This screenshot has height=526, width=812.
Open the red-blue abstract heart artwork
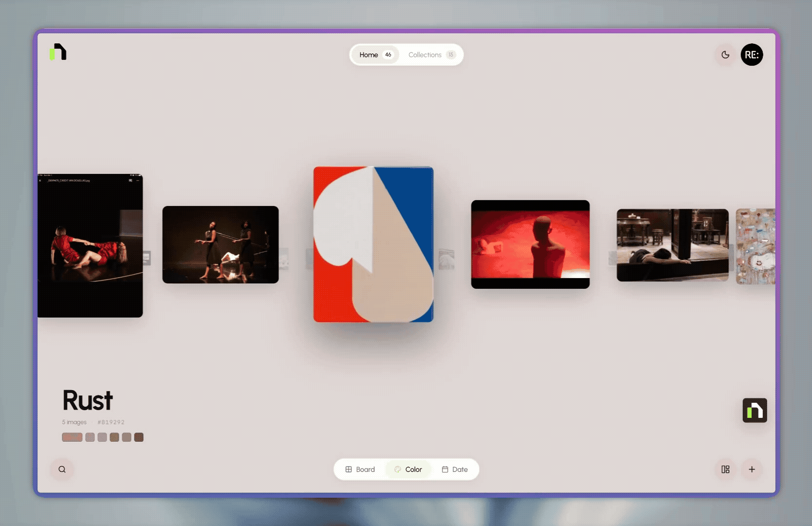373,244
